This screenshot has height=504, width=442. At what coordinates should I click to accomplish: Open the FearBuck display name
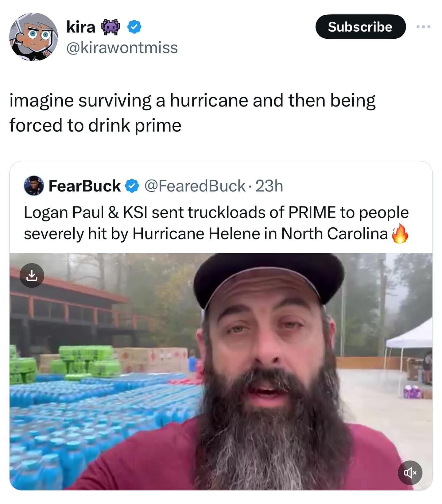click(x=84, y=186)
